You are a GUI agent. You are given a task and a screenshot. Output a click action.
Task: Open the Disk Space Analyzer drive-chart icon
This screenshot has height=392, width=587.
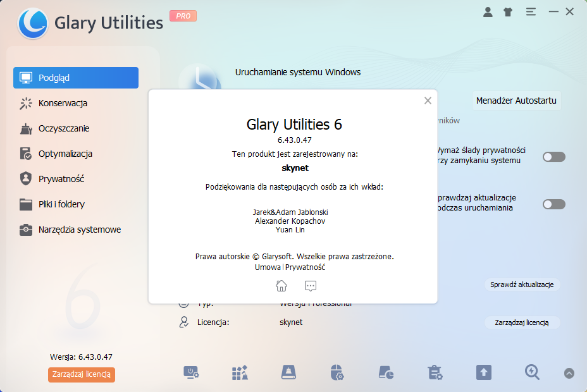point(386,372)
